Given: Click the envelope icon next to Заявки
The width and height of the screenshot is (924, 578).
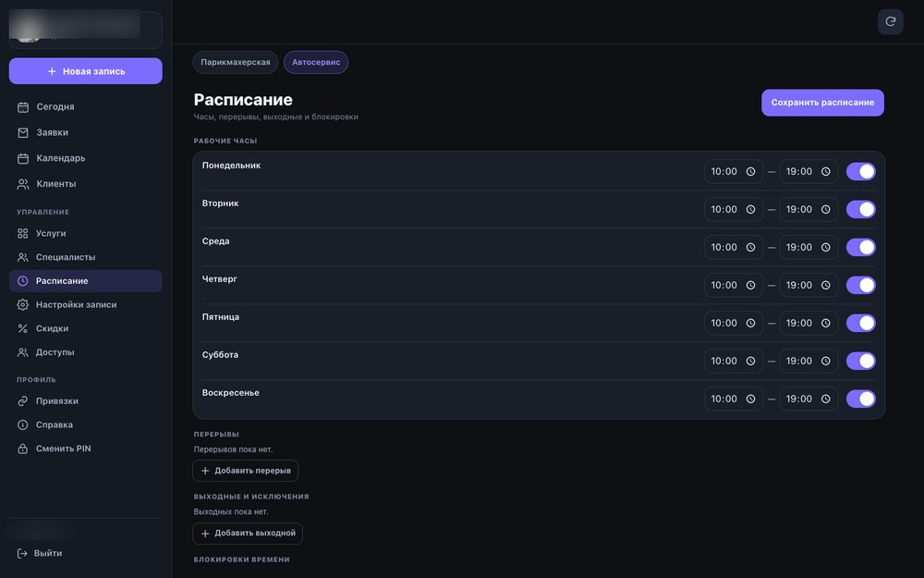Looking at the screenshot, I should [23, 132].
